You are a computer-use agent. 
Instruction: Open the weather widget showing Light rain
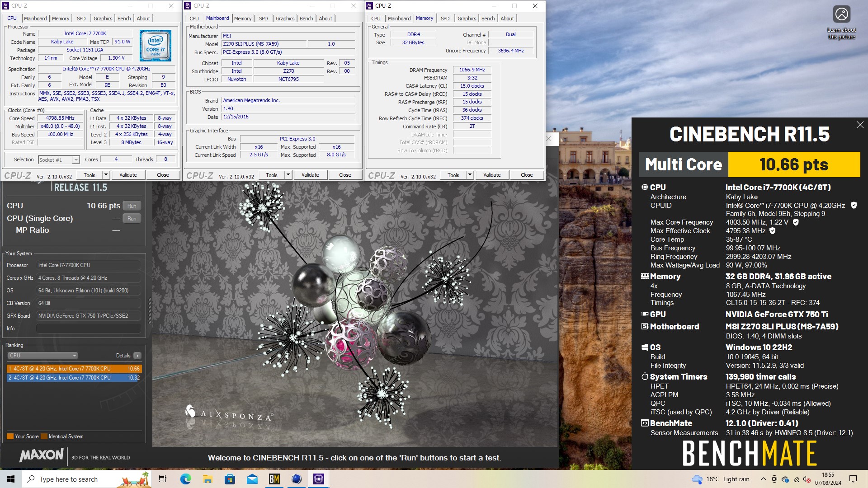point(721,479)
